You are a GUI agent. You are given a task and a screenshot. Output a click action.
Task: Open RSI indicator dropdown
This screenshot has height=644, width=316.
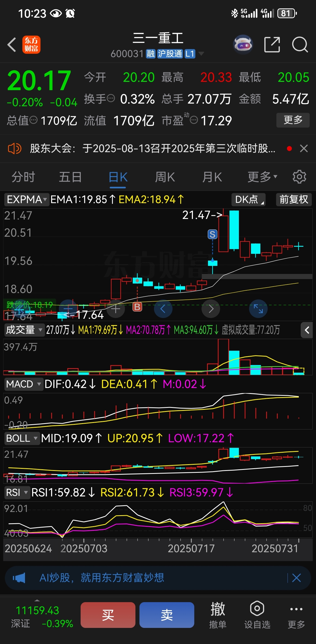(x=17, y=492)
